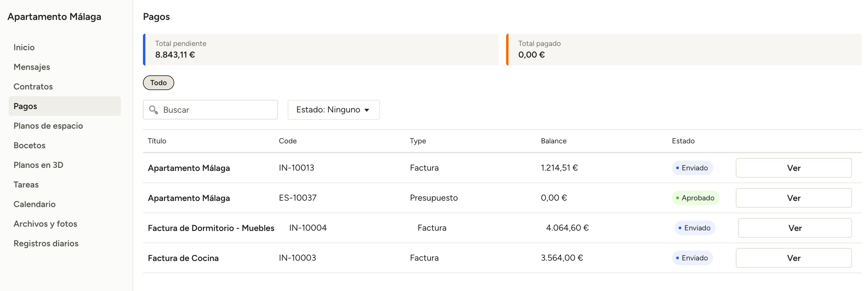This screenshot has height=291, width=868.
Task: View Factura de Cocina invoice
Action: click(x=793, y=258)
